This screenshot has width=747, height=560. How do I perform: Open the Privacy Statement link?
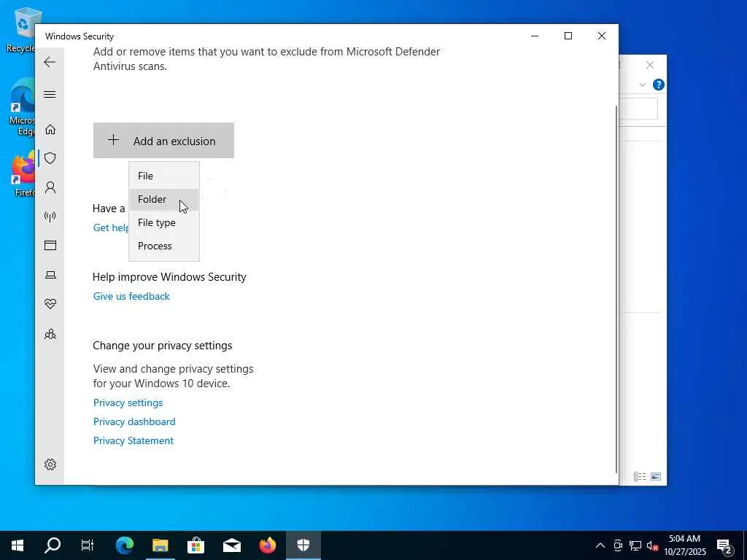pyautogui.click(x=133, y=441)
